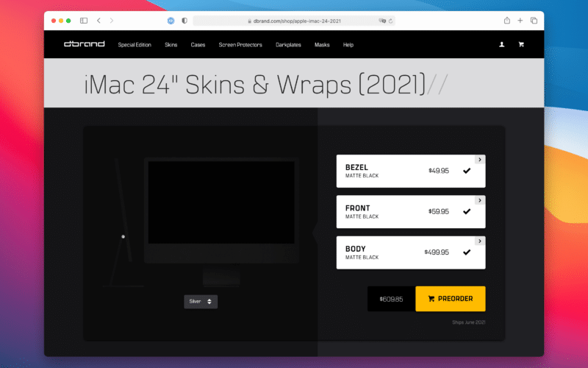Click the iMac 24" Skins & Wraps heading

[x=254, y=84]
